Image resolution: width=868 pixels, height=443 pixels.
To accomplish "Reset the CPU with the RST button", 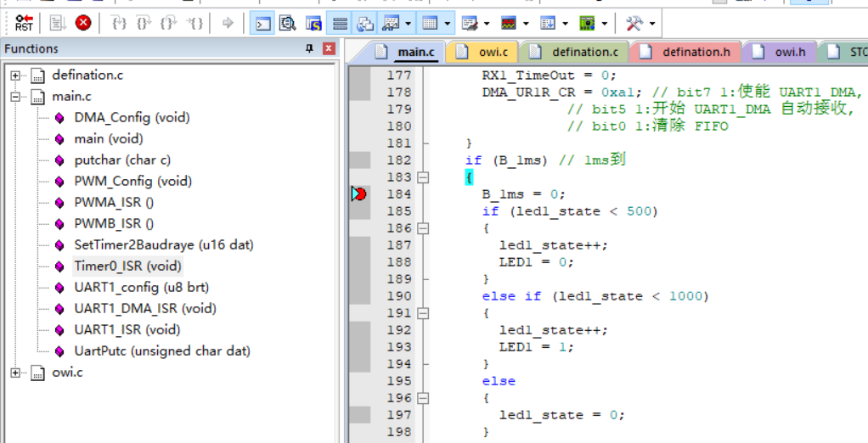I will point(25,23).
